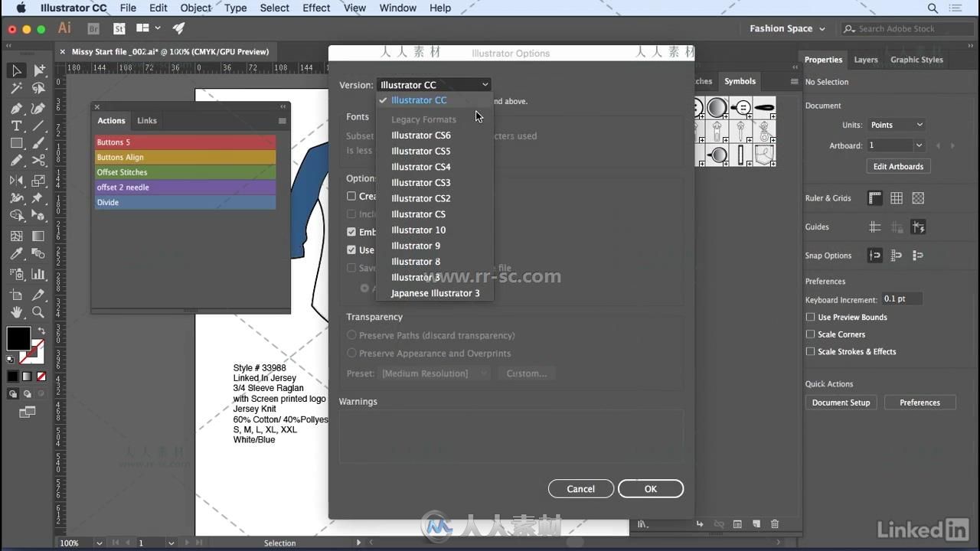Choose Illustrator CS3 from version list
This screenshot has width=980, height=551.
click(x=421, y=183)
